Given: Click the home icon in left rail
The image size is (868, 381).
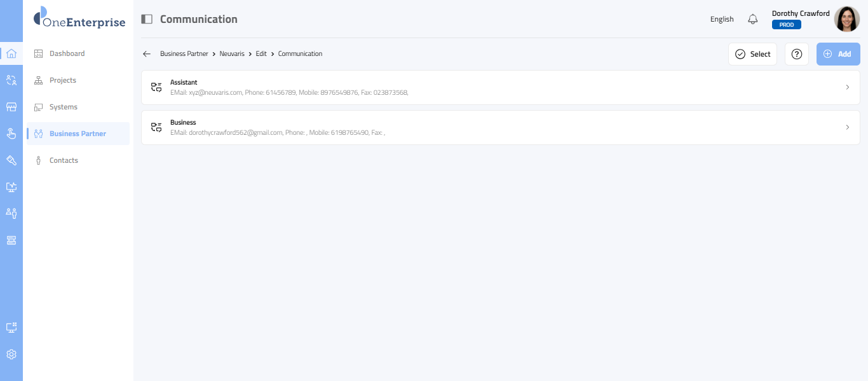Looking at the screenshot, I should (x=11, y=53).
